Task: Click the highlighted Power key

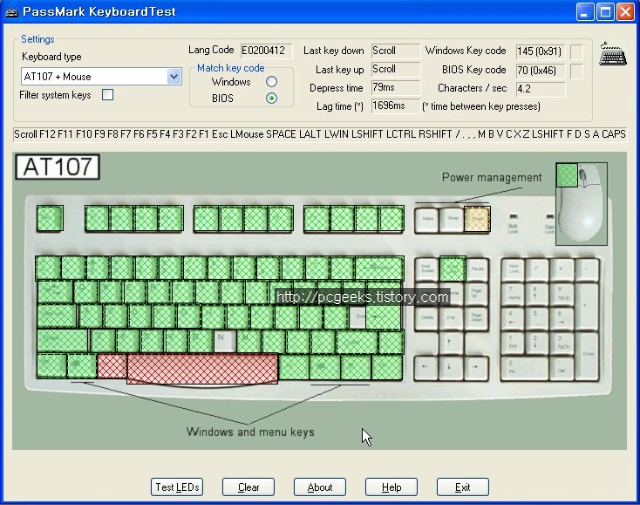Action: coord(477,219)
